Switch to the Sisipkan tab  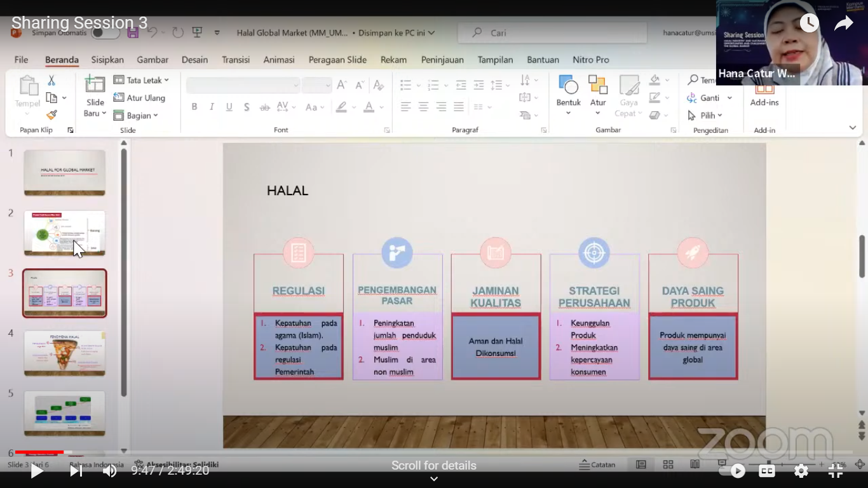pyautogui.click(x=107, y=60)
